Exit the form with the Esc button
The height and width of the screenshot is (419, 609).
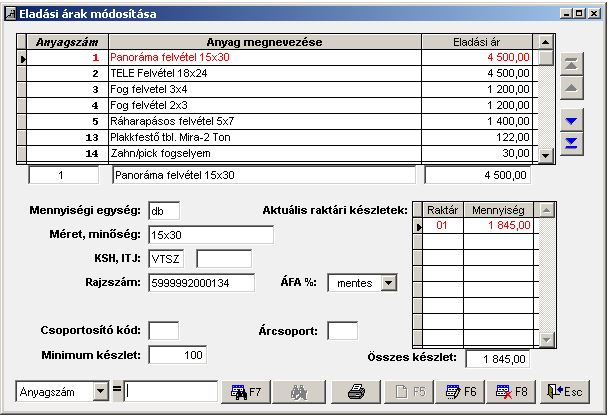(x=566, y=392)
